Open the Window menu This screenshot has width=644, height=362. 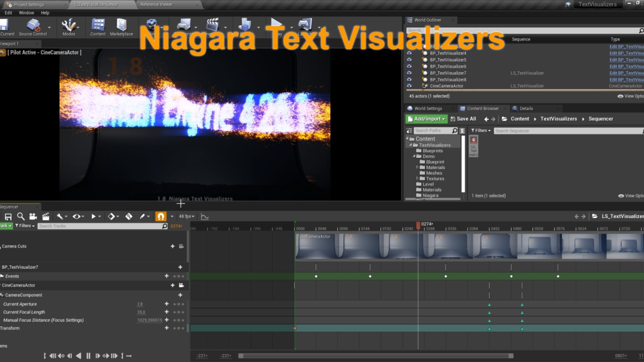(x=26, y=13)
